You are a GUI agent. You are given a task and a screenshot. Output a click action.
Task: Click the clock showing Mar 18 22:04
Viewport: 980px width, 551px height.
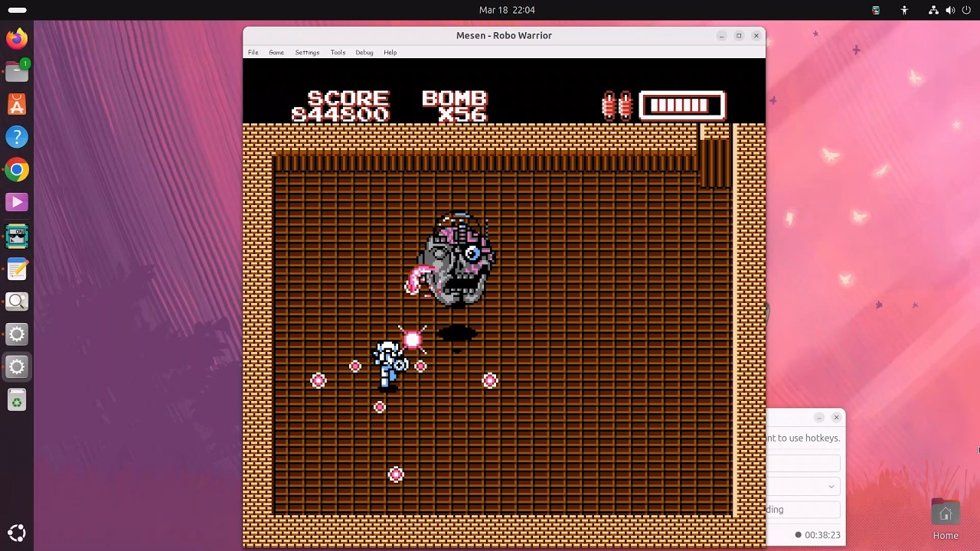(507, 10)
